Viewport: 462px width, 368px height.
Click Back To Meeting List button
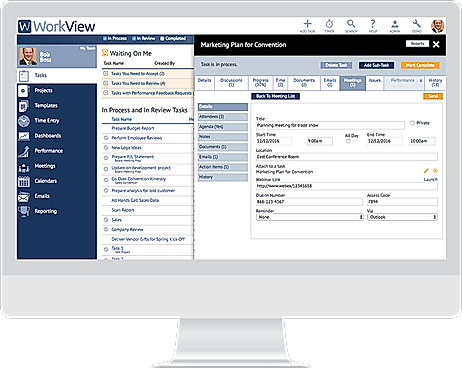pos(275,96)
